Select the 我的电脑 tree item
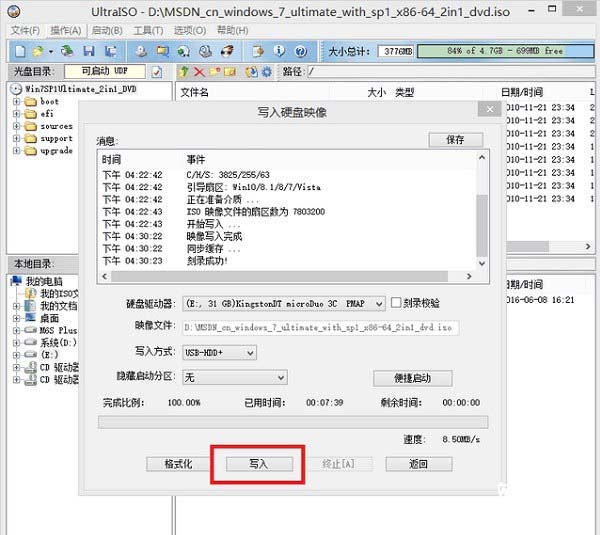The image size is (600, 535). pyautogui.click(x=44, y=282)
